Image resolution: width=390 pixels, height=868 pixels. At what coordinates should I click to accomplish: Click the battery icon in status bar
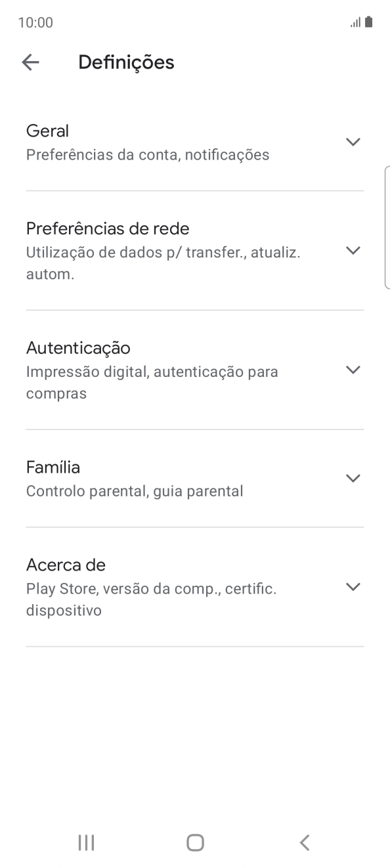tap(368, 22)
